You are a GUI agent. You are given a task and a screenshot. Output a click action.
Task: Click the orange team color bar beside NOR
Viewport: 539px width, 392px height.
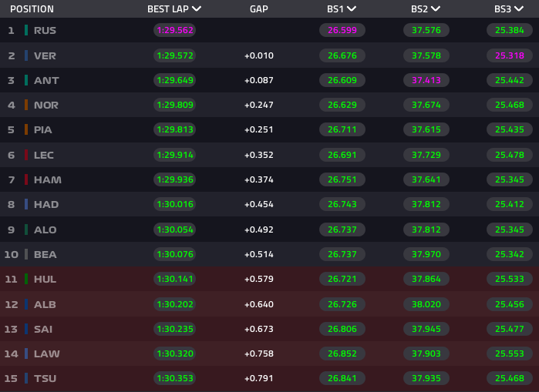(26, 105)
